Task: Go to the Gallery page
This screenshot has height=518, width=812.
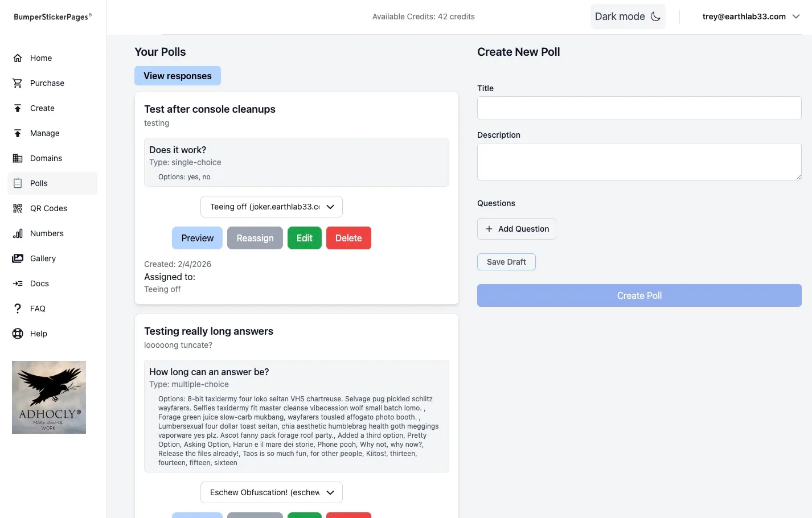Action: coord(52,258)
